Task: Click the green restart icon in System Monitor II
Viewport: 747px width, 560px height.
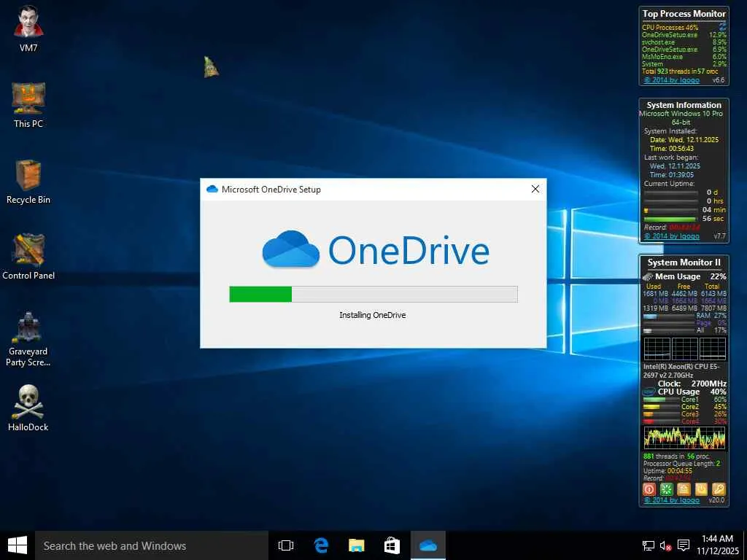Action: [666, 489]
